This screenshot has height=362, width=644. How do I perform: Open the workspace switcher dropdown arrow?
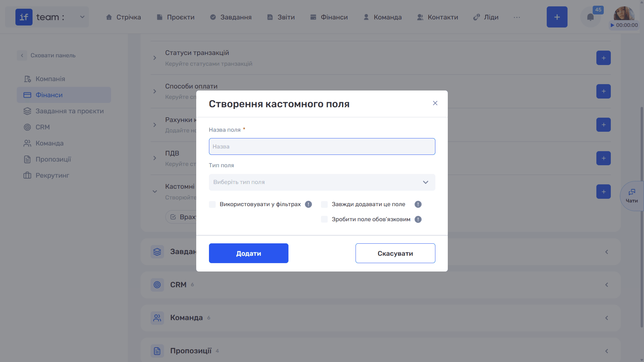click(x=82, y=17)
